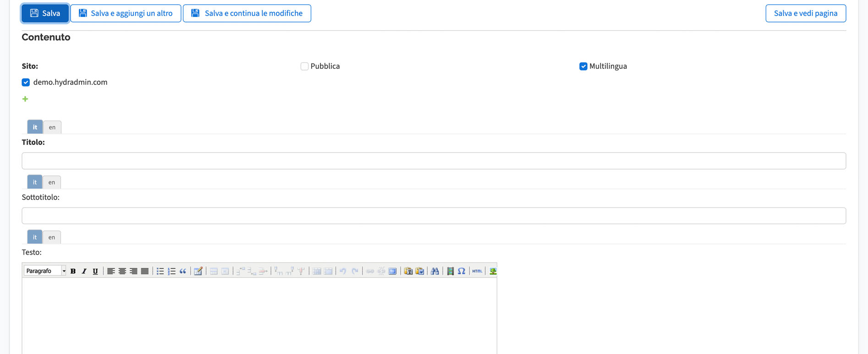Center-align text in the editor
Viewport: 868px width, 354px height.
[122, 271]
